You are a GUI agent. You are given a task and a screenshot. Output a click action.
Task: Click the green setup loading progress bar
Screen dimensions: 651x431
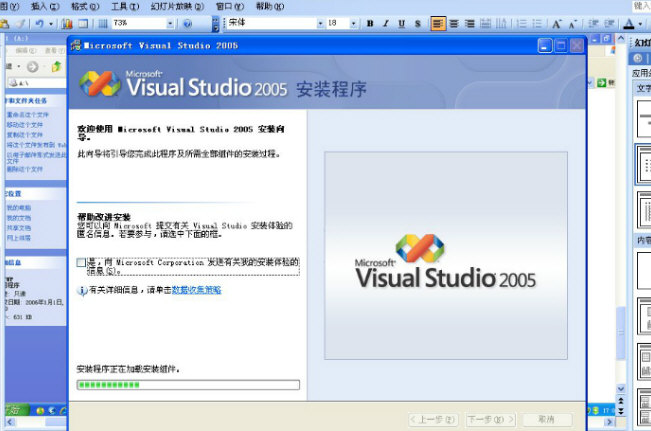click(x=188, y=385)
